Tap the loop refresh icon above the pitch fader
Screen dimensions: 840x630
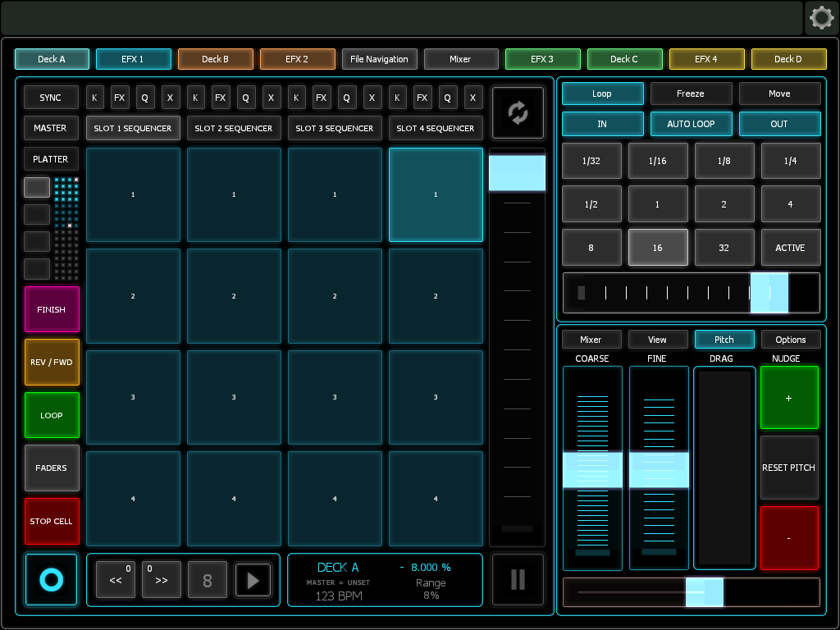(517, 112)
